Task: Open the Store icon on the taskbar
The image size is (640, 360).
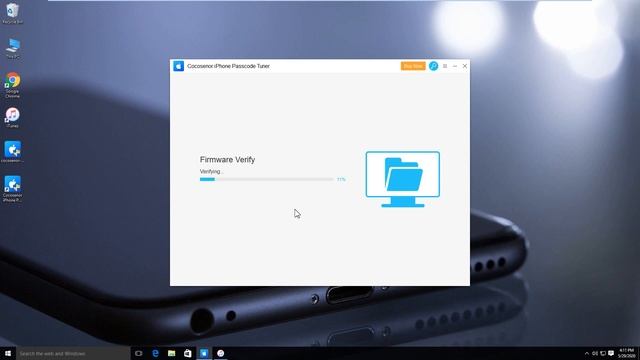Action: 188,353
